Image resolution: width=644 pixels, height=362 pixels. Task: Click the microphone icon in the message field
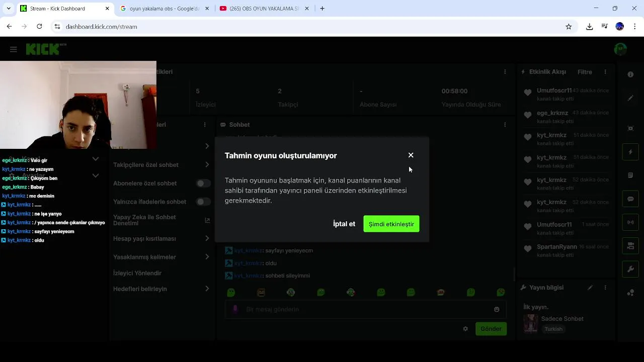point(235,309)
